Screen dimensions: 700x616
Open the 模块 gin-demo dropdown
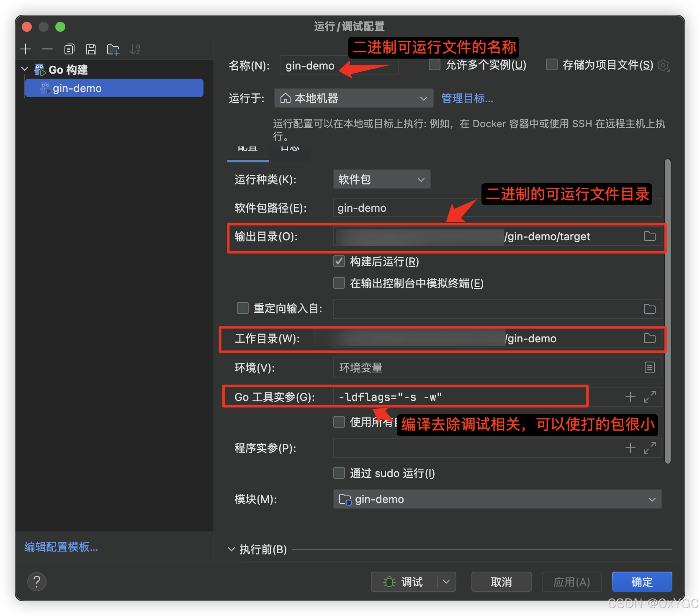[497, 499]
